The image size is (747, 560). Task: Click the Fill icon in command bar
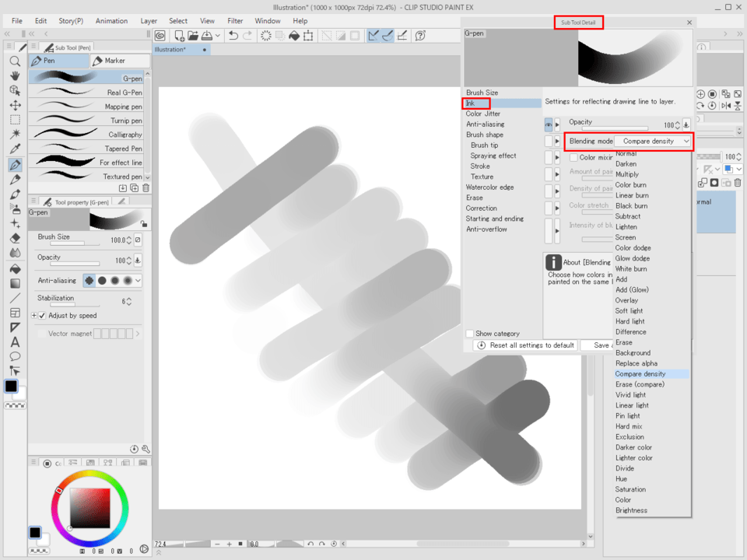pyautogui.click(x=294, y=36)
